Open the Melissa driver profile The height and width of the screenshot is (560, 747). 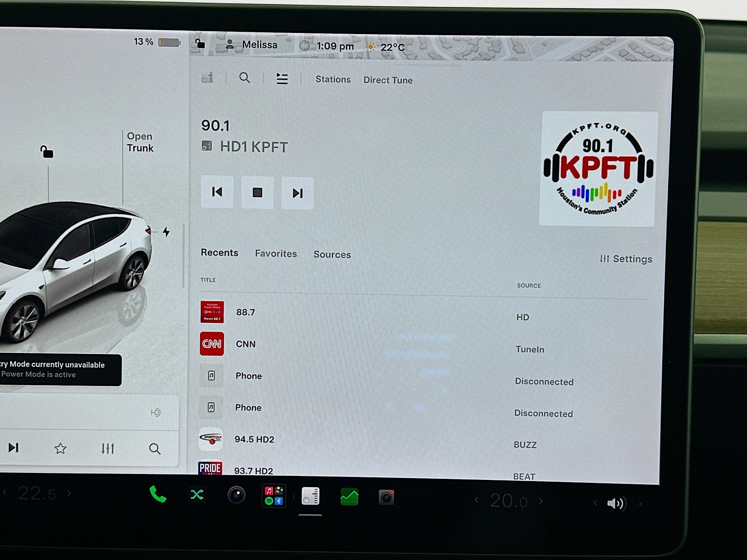point(252,45)
